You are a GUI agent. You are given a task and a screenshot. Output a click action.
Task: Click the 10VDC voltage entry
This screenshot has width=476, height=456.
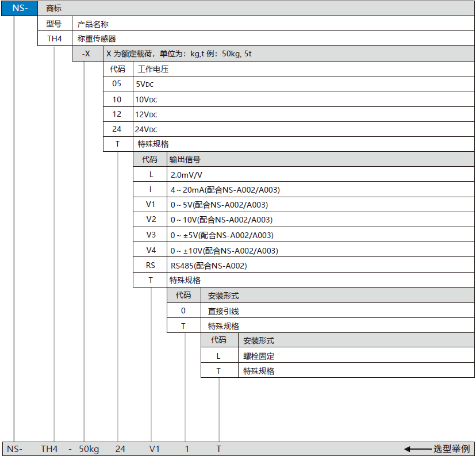click(x=146, y=99)
